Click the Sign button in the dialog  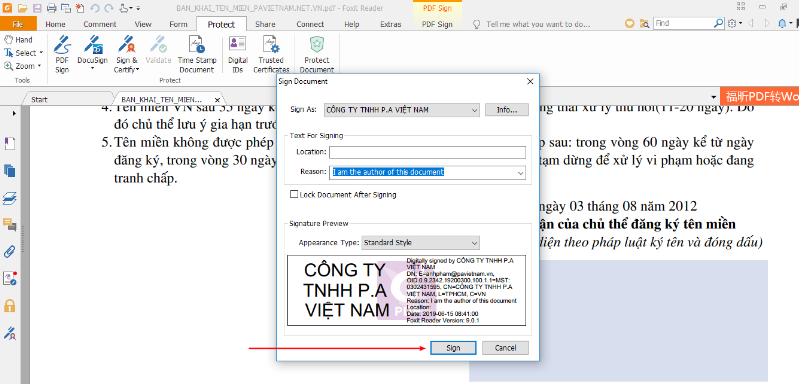pos(453,348)
